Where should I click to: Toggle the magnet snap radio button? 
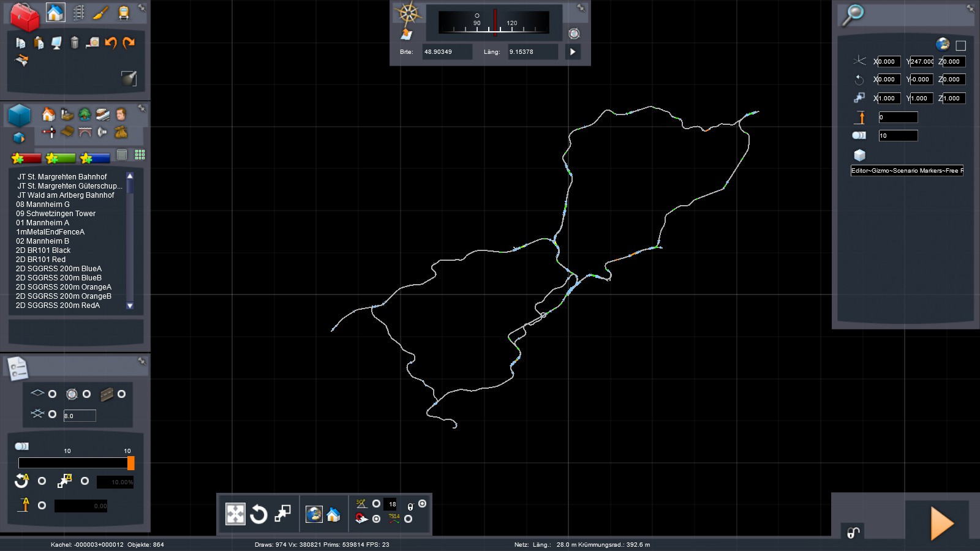point(376,519)
